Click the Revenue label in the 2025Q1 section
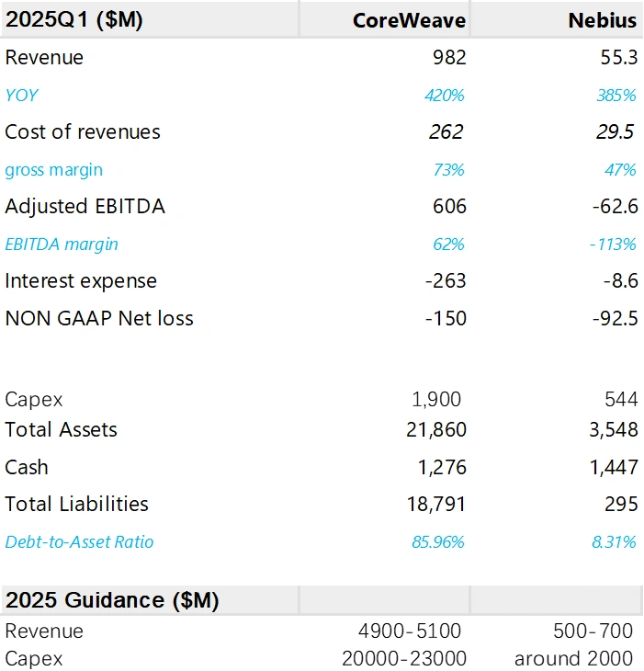Screen dimensions: 644x671 click(44, 57)
